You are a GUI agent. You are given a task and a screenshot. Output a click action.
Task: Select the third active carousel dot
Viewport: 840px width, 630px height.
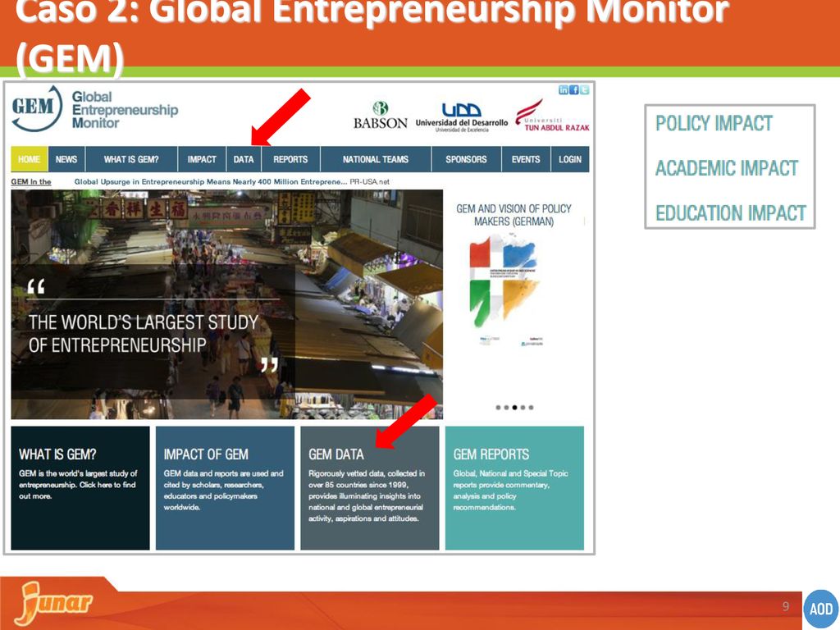pyautogui.click(x=514, y=408)
